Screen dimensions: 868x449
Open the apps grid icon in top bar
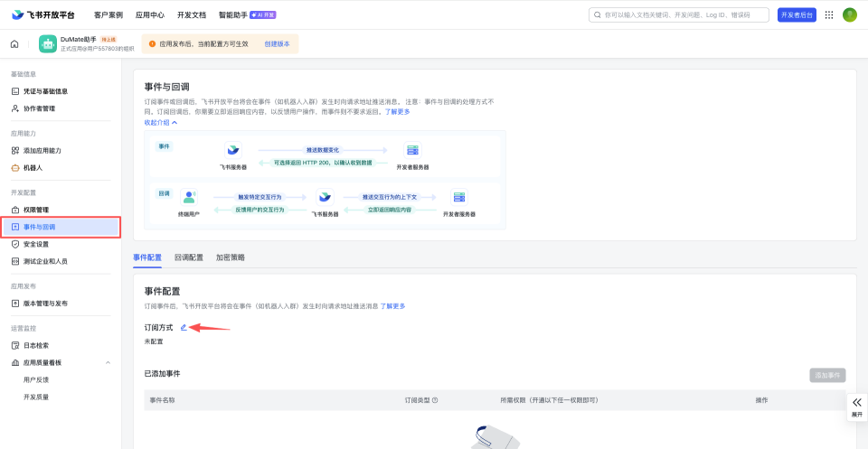point(829,14)
